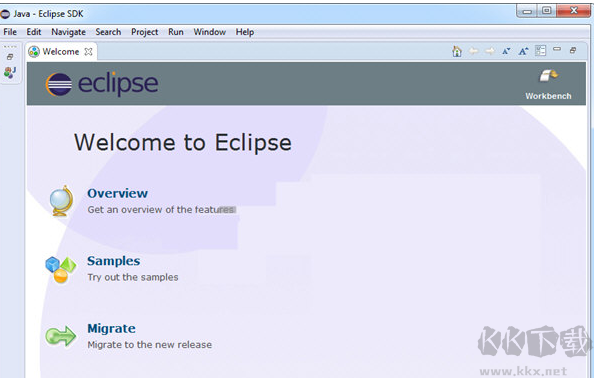This screenshot has width=594, height=378.
Task: Open the File menu
Action: tap(10, 32)
